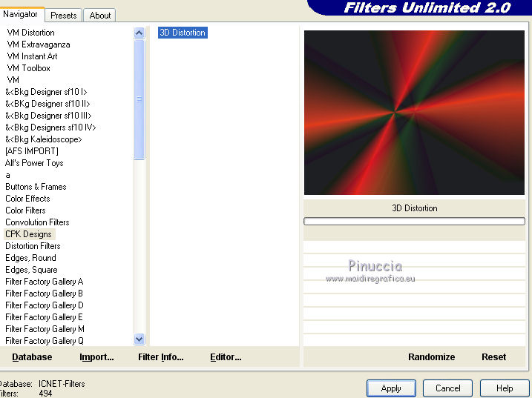Apply the selected filter

pos(391,388)
